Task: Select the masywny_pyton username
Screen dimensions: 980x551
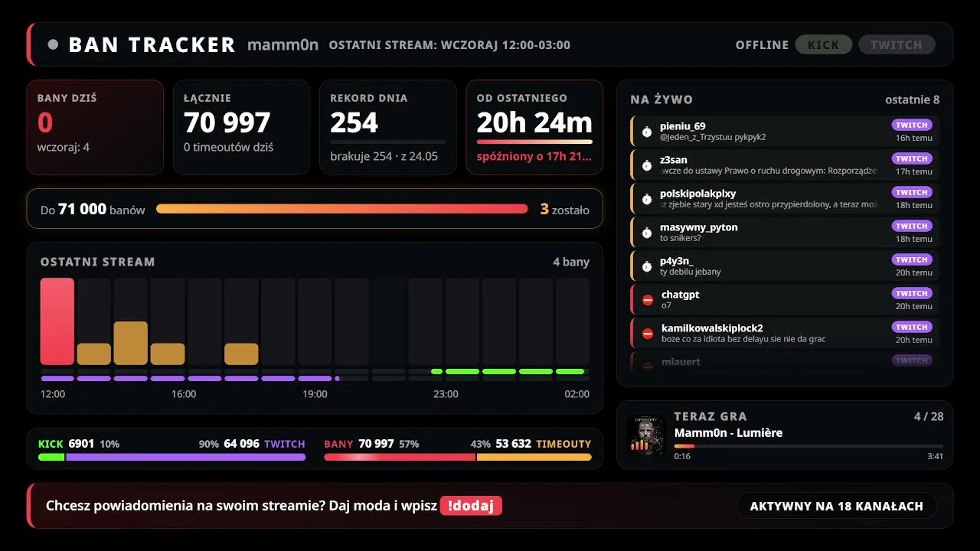Action: pyautogui.click(x=699, y=227)
